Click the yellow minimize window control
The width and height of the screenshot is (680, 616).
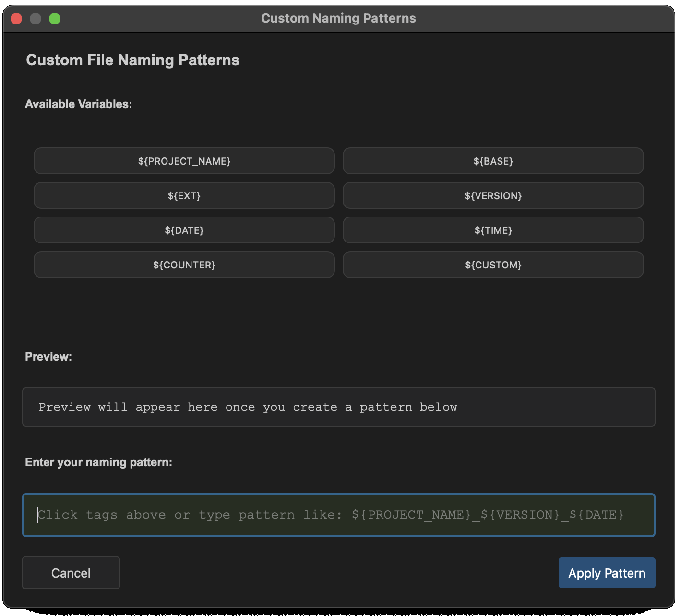pyautogui.click(x=36, y=19)
